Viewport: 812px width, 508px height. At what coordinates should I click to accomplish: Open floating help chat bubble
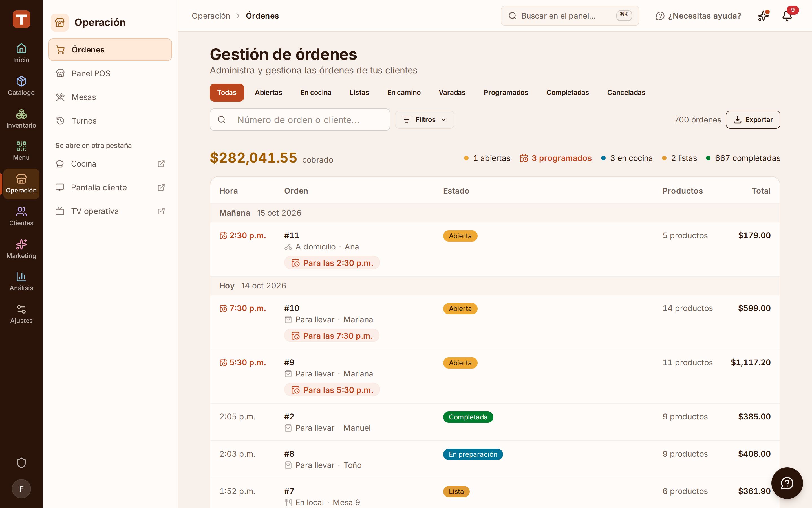tap(787, 483)
